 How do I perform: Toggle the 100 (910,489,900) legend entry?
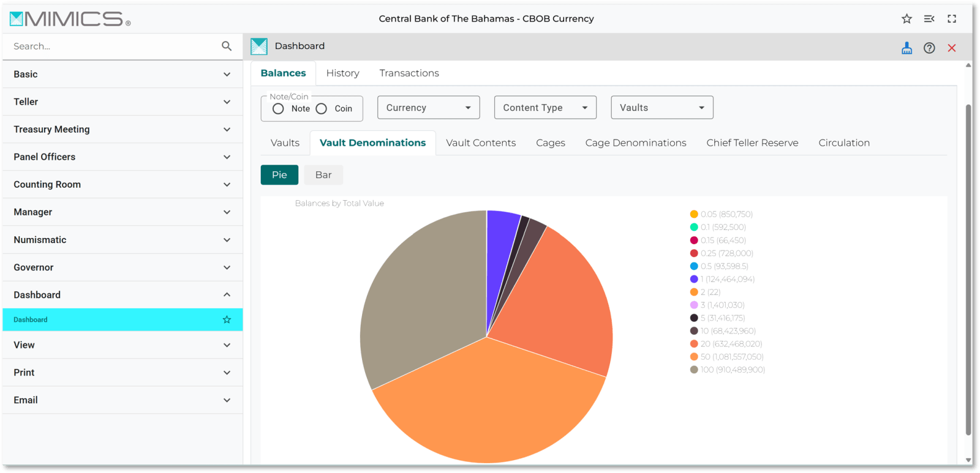click(x=727, y=370)
